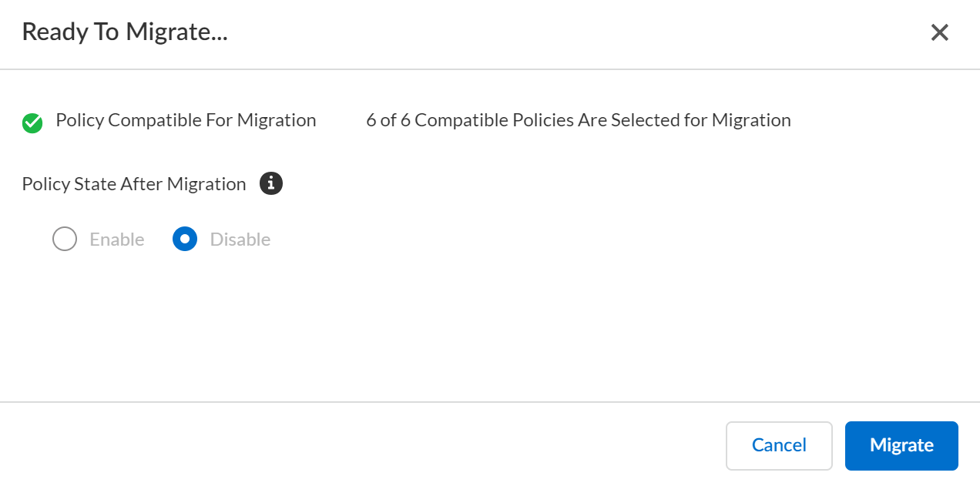Start migrating the selected policies

pyautogui.click(x=901, y=445)
